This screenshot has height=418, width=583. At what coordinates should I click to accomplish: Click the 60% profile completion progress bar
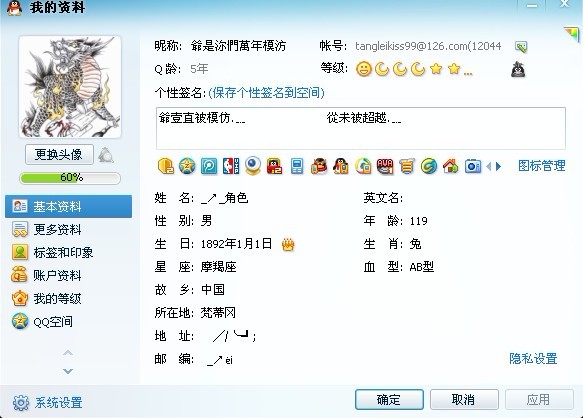pos(70,178)
